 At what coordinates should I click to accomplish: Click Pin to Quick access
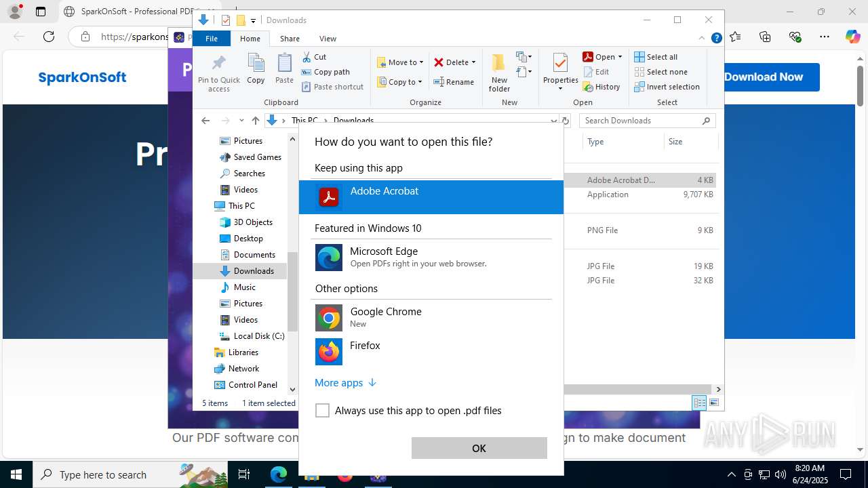(x=219, y=73)
